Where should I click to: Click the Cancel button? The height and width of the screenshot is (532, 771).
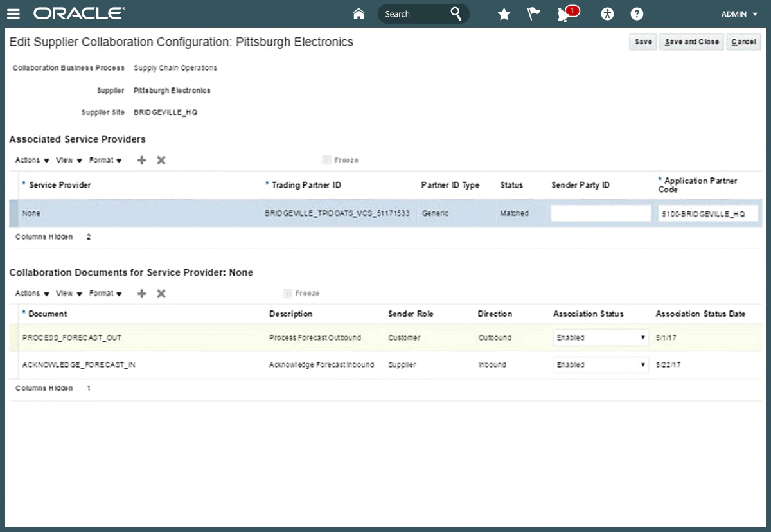coord(743,42)
